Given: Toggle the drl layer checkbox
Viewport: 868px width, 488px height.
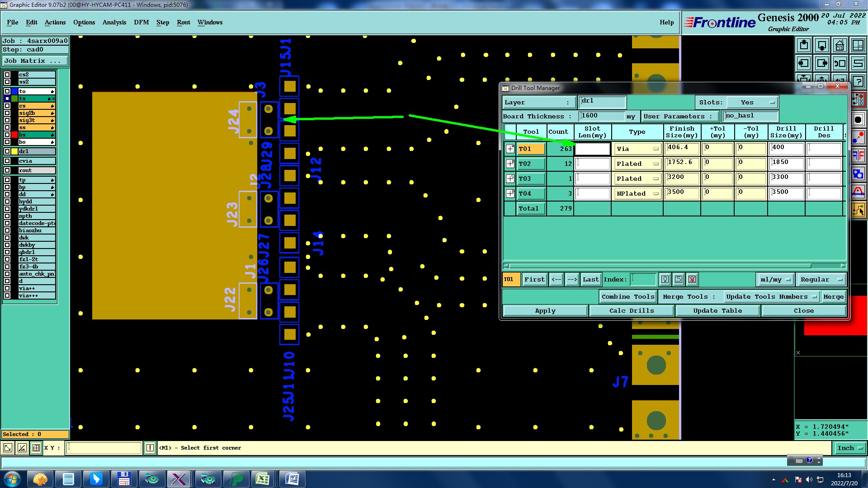Looking at the screenshot, I should 7,151.
